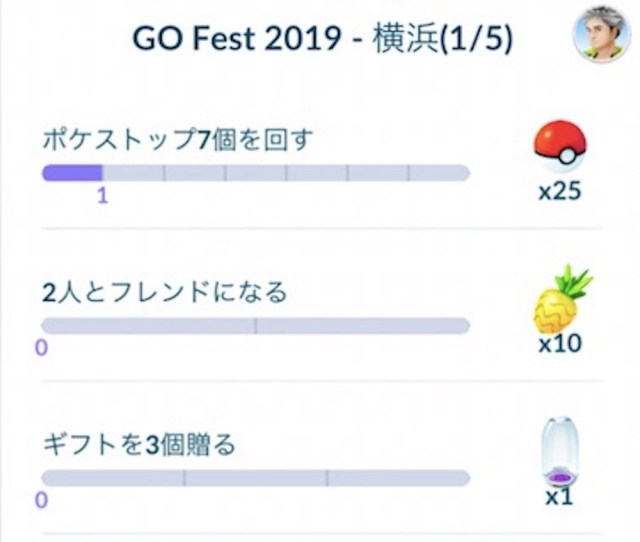Image resolution: width=640 pixels, height=542 pixels.
Task: Tap the purple filled segment of PokéStop bar
Action: pos(72,174)
